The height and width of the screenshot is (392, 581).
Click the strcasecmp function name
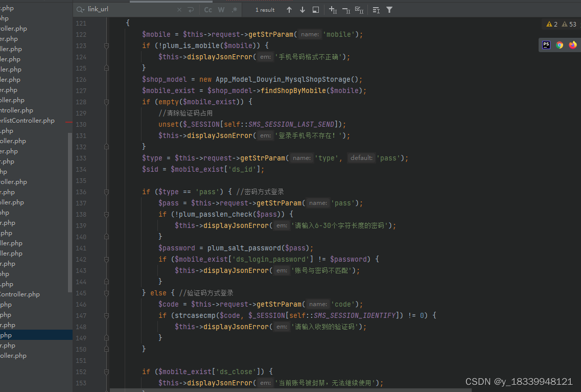(195, 315)
